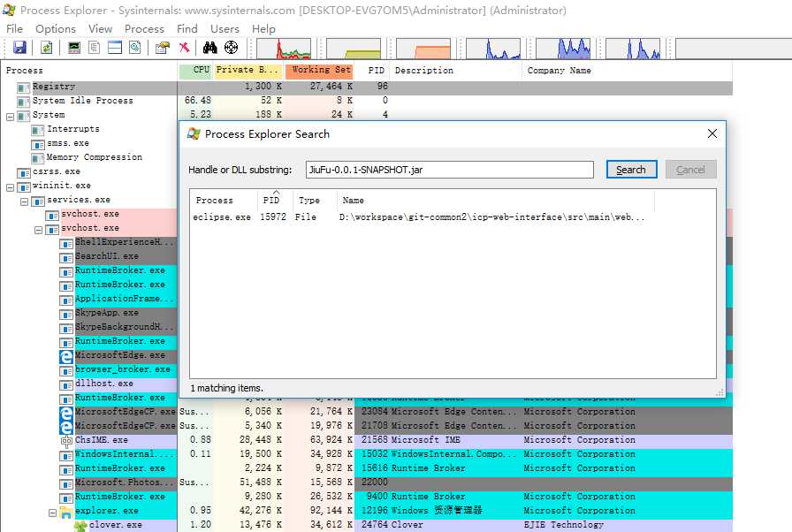The width and height of the screenshot is (792, 532).
Task: Click the clover.exe process icon
Action: click(x=80, y=526)
